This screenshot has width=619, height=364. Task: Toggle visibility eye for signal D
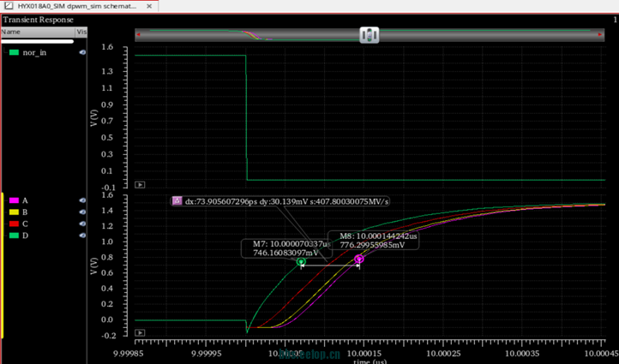pos(82,236)
